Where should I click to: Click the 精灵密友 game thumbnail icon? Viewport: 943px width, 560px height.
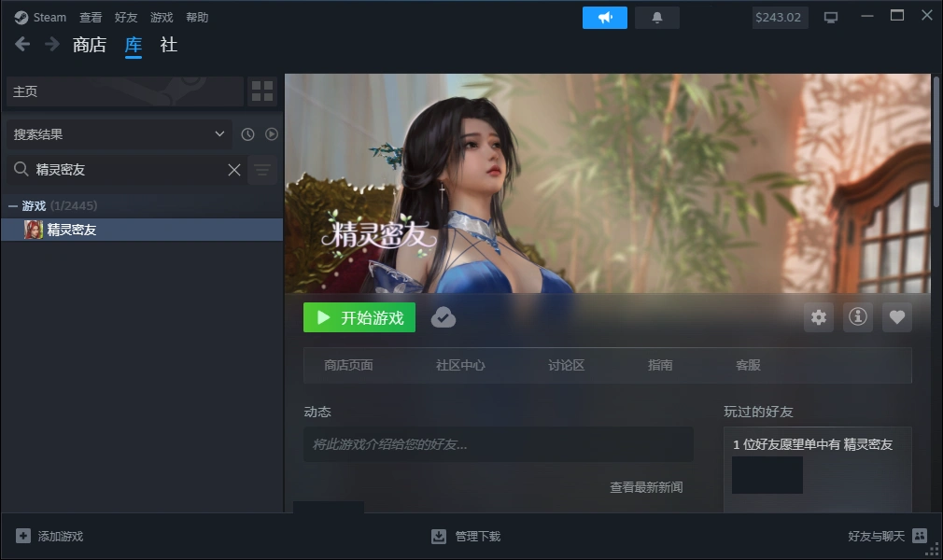(33, 230)
